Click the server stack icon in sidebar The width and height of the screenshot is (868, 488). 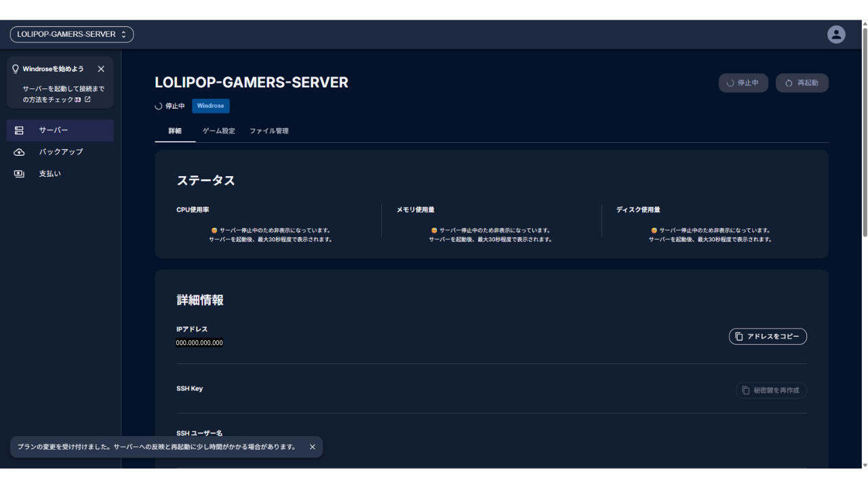[19, 130]
